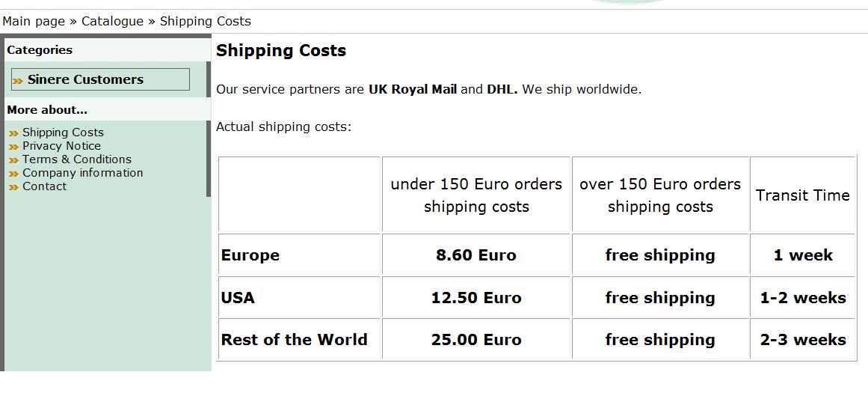This screenshot has height=393, width=868.
Task: Click the arrow icon beside Sinere Customers
Action: (18, 80)
